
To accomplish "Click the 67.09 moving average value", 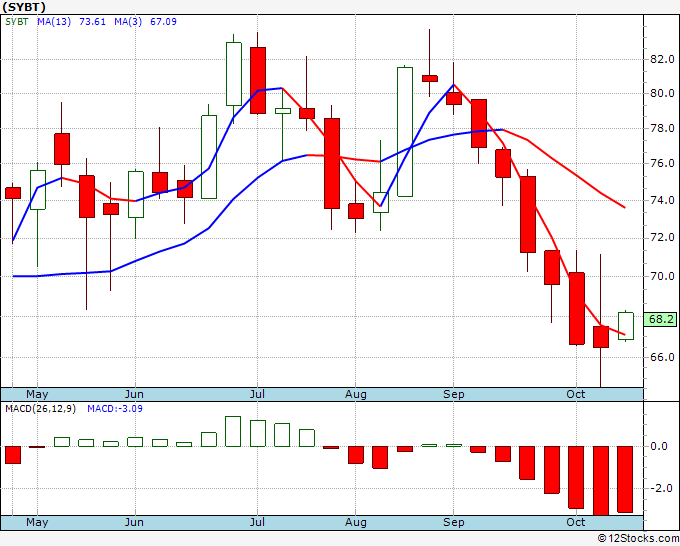I will pos(163,22).
